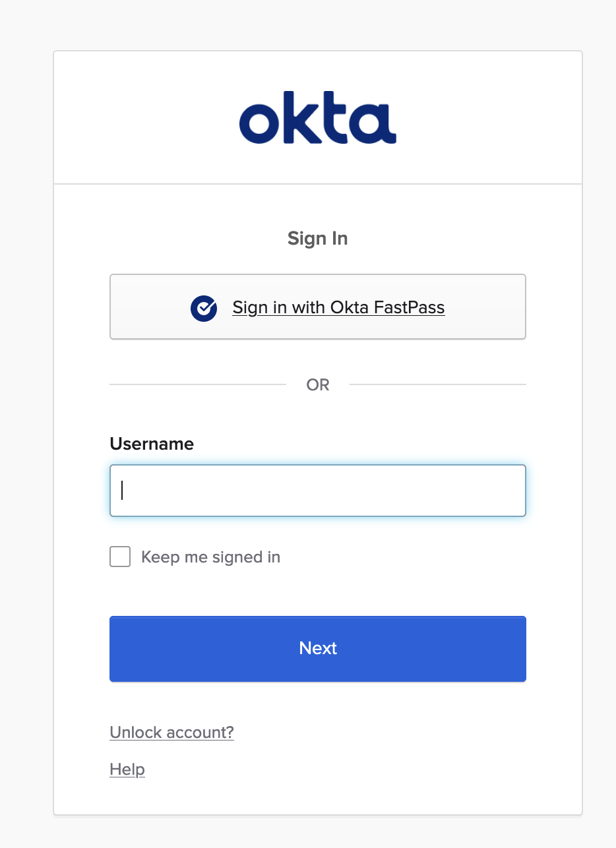
Task: Click the blinking text cursor in Username box
Action: [123, 491]
